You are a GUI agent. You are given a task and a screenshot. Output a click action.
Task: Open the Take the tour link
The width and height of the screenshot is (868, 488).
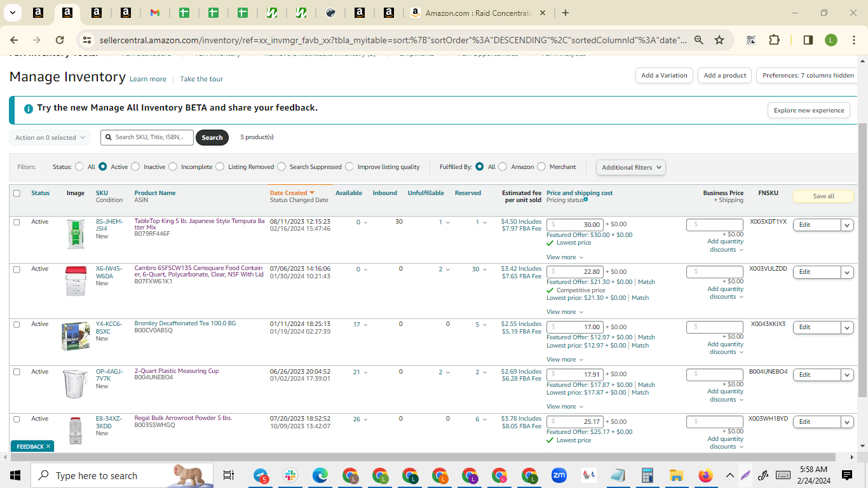pos(201,79)
